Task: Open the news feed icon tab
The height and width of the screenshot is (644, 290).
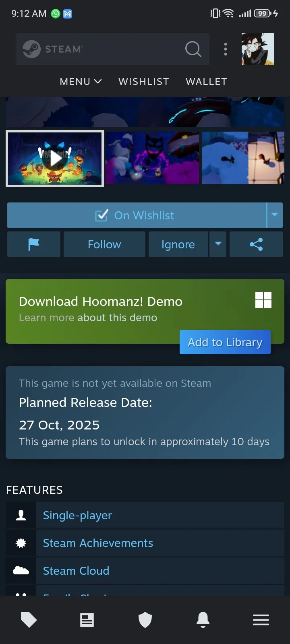Action: tap(87, 620)
